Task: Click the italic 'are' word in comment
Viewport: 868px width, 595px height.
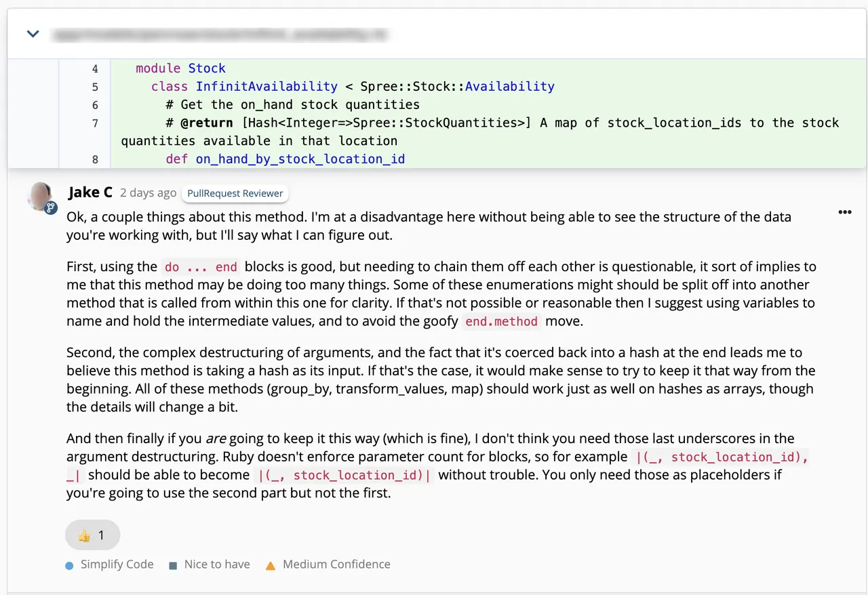Action: tap(216, 439)
